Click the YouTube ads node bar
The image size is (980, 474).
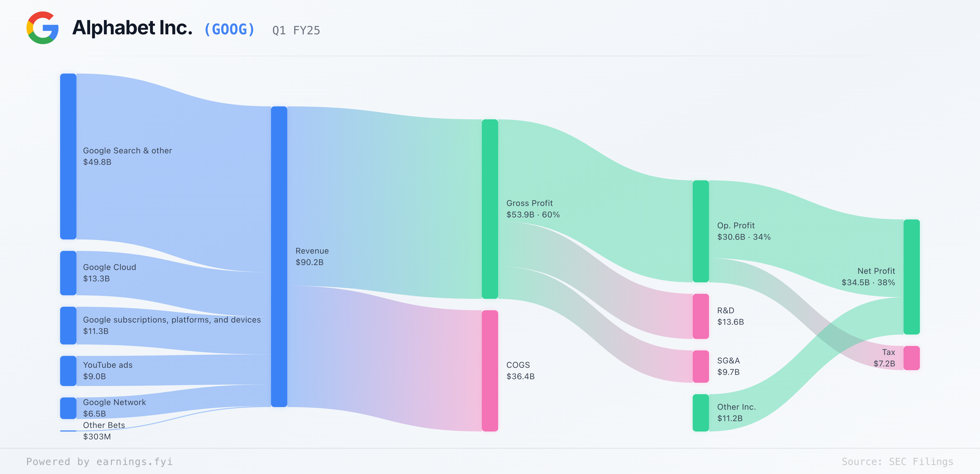[x=68, y=370]
